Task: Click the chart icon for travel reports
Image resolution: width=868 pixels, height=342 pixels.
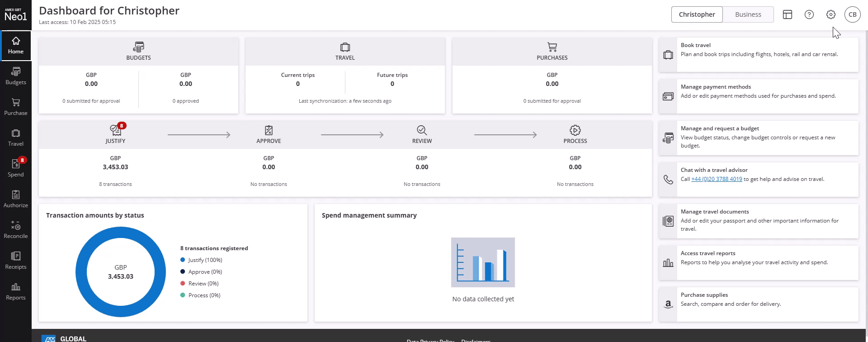Action: click(668, 263)
